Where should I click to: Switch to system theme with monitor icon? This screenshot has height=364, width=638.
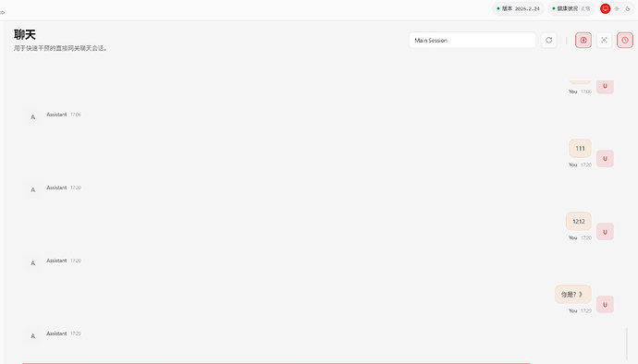pyautogui.click(x=605, y=8)
